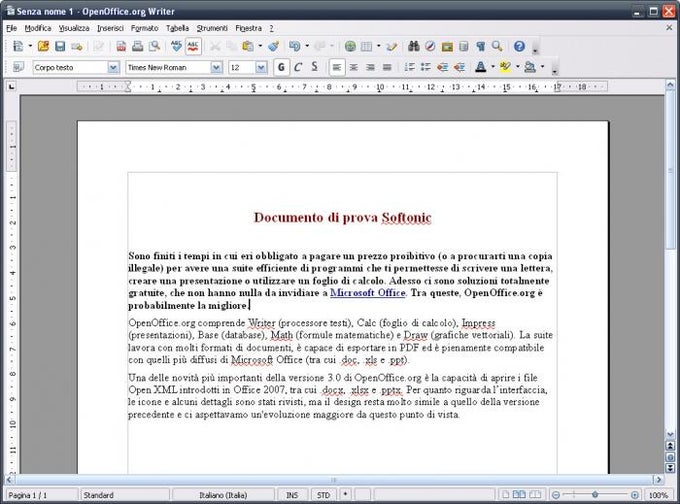Screen dimensions: 680x504
Task: Open the Visualizza menu
Action: (74, 28)
